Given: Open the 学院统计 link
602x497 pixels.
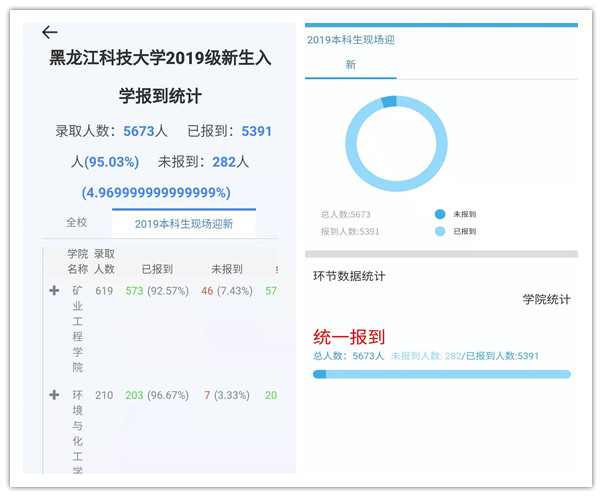Looking at the screenshot, I should pos(546,299).
